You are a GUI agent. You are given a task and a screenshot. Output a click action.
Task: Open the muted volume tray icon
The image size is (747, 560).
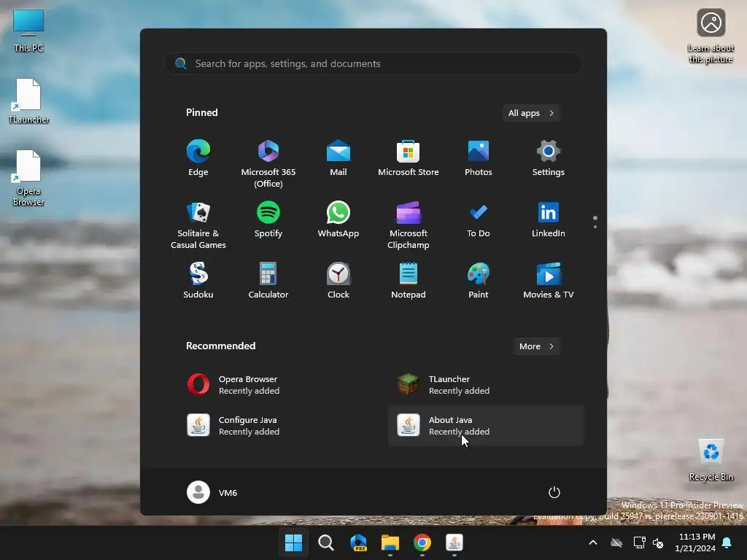tap(658, 542)
